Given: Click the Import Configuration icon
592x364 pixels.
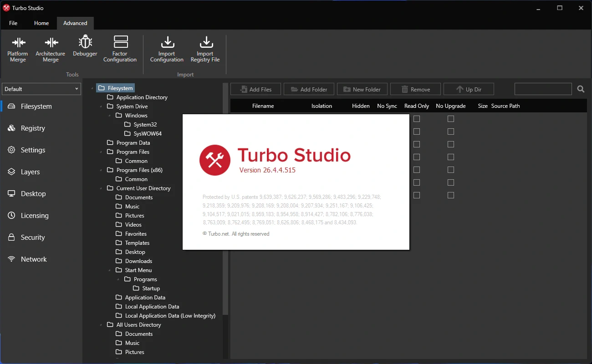Looking at the screenshot, I should point(167,42).
